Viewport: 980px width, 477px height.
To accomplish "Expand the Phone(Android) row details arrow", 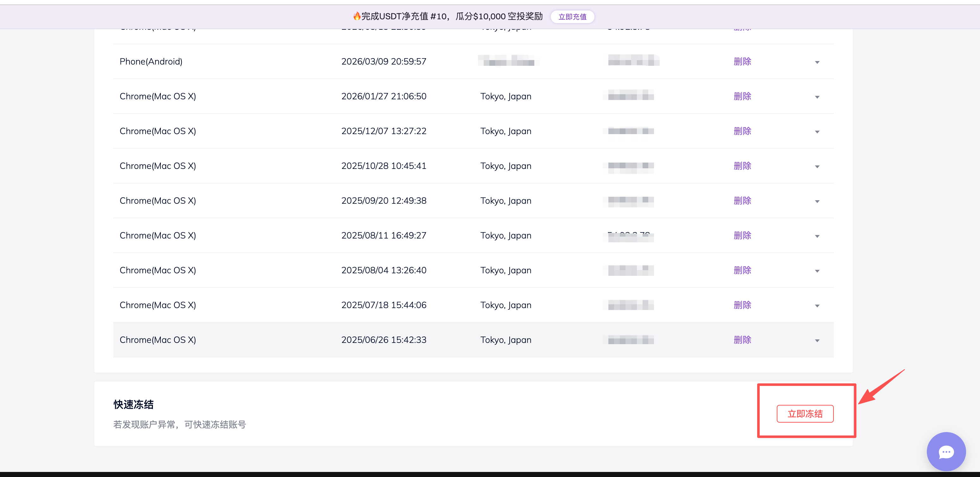I will coord(817,62).
